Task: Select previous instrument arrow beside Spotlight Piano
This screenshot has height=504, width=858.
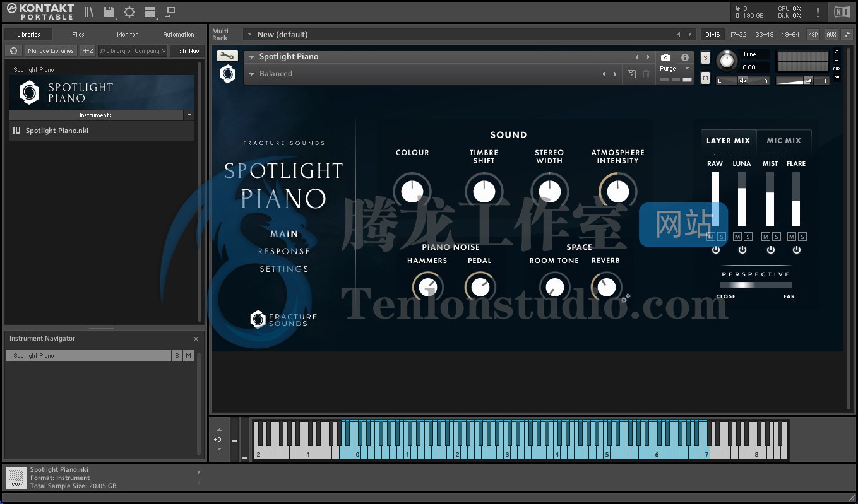Action: pyautogui.click(x=636, y=57)
